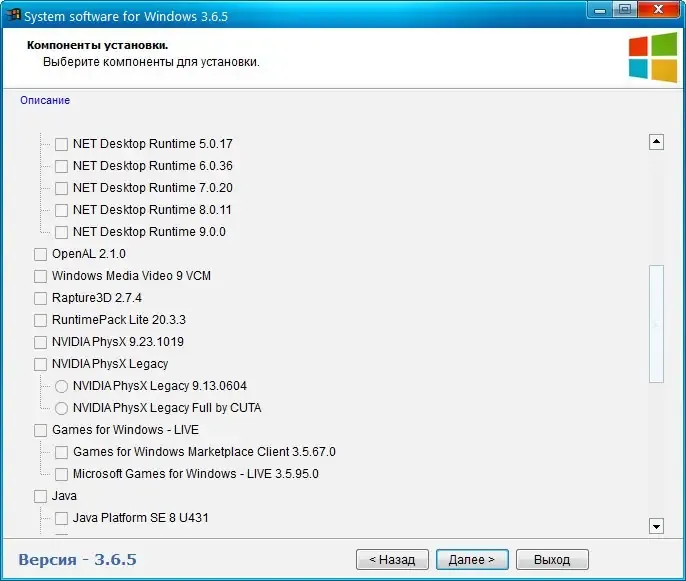This screenshot has height=581, width=686.
Task: Enable the OpenAL 2.1.0 checkbox
Action: tap(40, 254)
